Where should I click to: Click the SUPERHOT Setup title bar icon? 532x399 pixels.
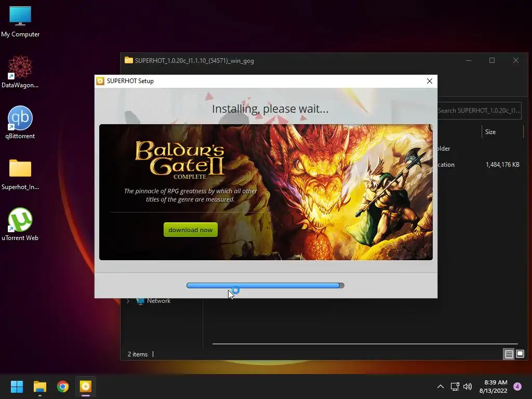click(x=100, y=81)
